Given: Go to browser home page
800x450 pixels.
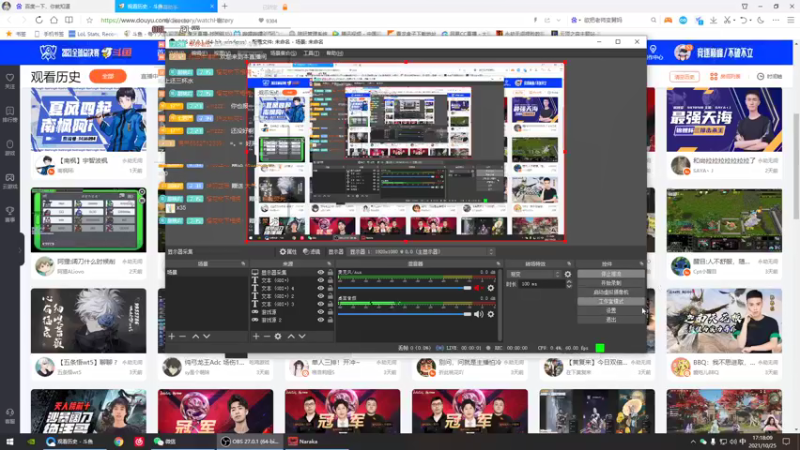Looking at the screenshot, I should click(x=54, y=20).
